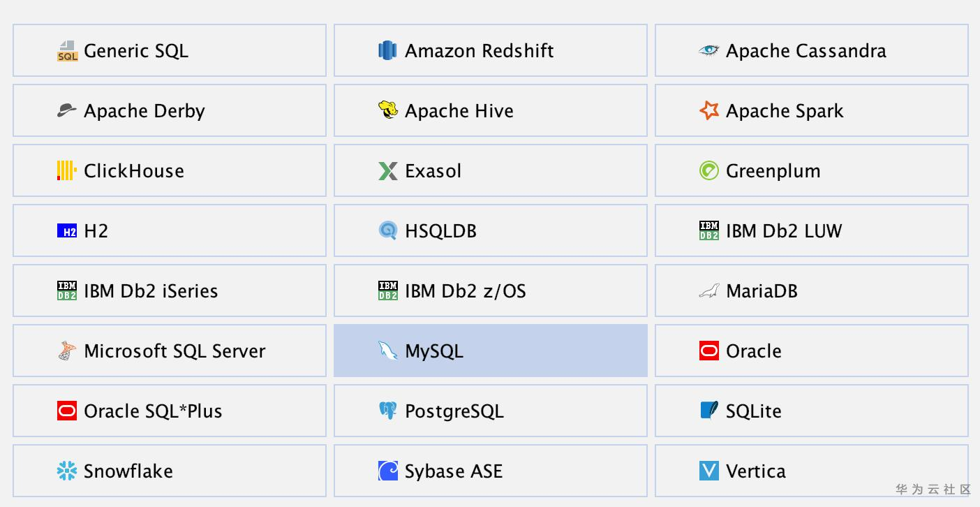Click the Apache Spark star icon

point(708,110)
